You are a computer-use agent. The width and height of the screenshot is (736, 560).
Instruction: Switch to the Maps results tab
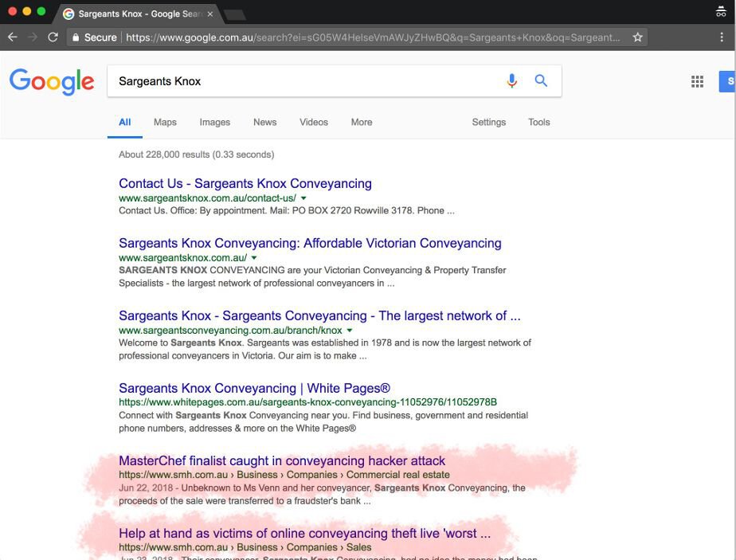coord(165,122)
